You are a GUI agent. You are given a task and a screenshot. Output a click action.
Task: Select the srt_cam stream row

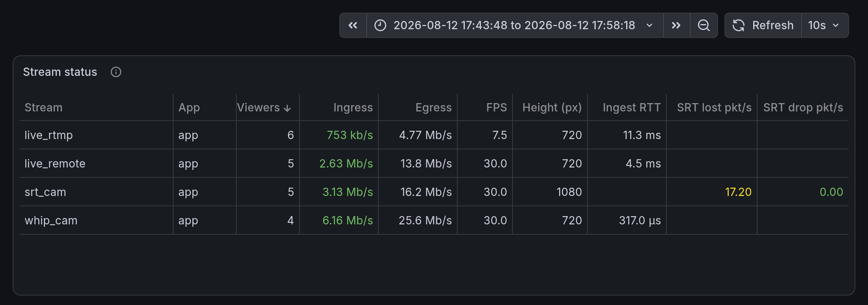pyautogui.click(x=434, y=192)
